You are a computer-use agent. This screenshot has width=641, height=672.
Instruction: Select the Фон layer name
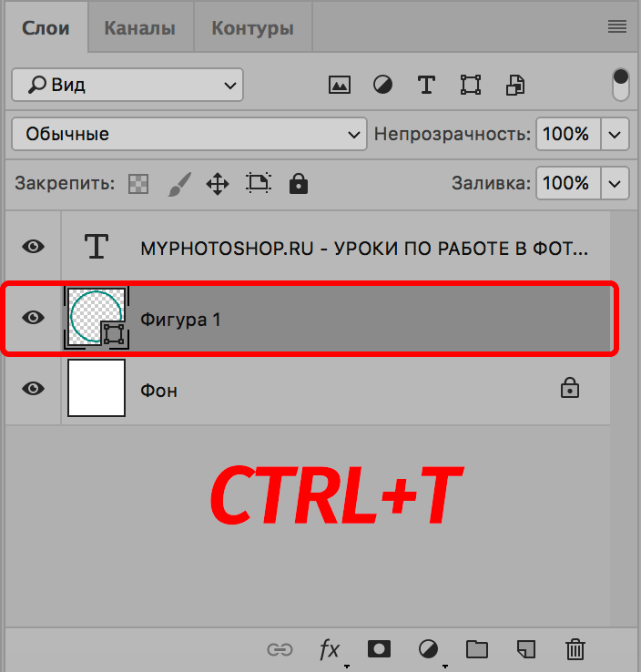click(x=159, y=391)
